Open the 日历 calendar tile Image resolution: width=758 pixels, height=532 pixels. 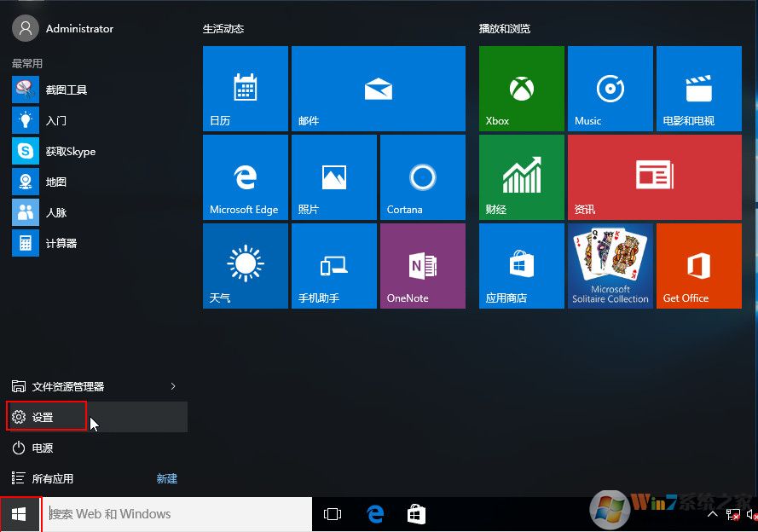pos(245,89)
